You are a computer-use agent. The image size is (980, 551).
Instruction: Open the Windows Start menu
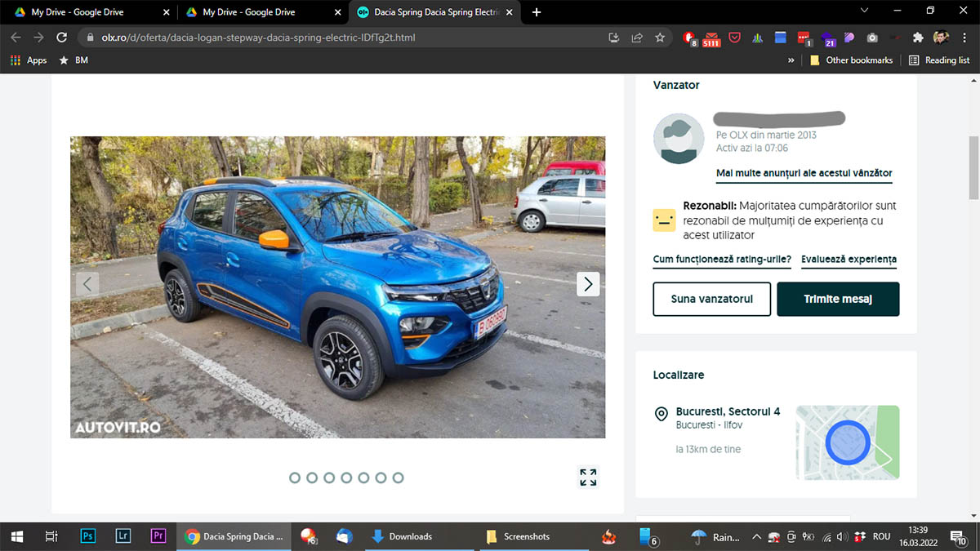[x=16, y=536]
